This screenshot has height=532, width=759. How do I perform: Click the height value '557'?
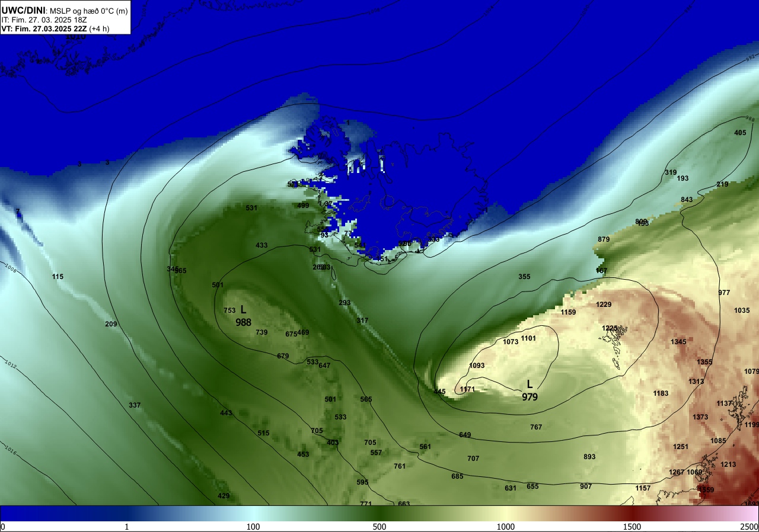[x=376, y=453]
